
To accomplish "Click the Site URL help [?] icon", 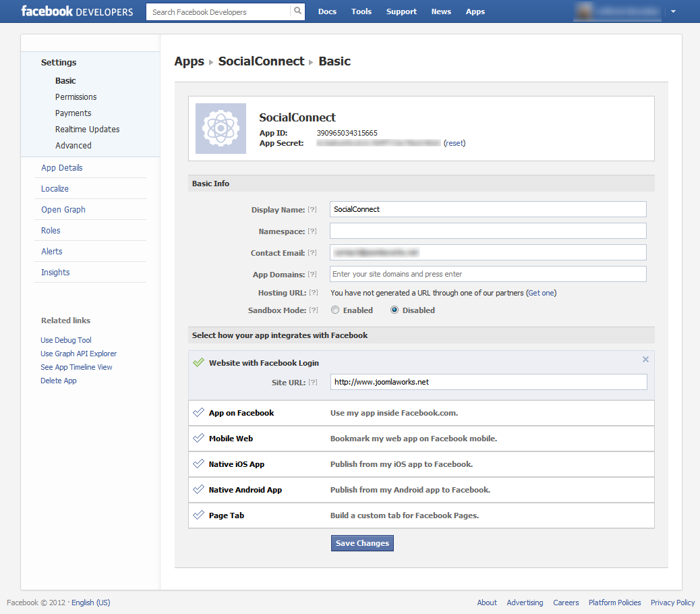I will click(x=312, y=383).
